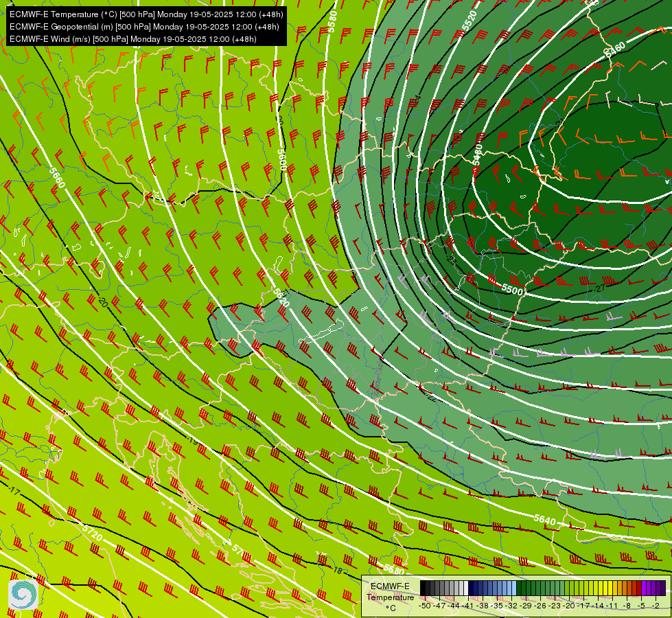Viewport: 672px width, 618px height.
Task: Click the 5640 geopotential contour label
Action: tap(545, 519)
